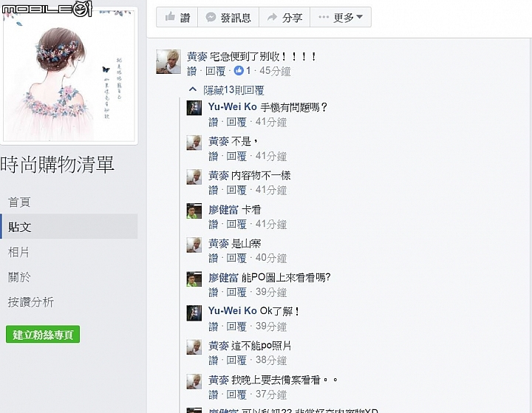Collapse replies via 隱藏13則回覆 chevron

point(193,89)
